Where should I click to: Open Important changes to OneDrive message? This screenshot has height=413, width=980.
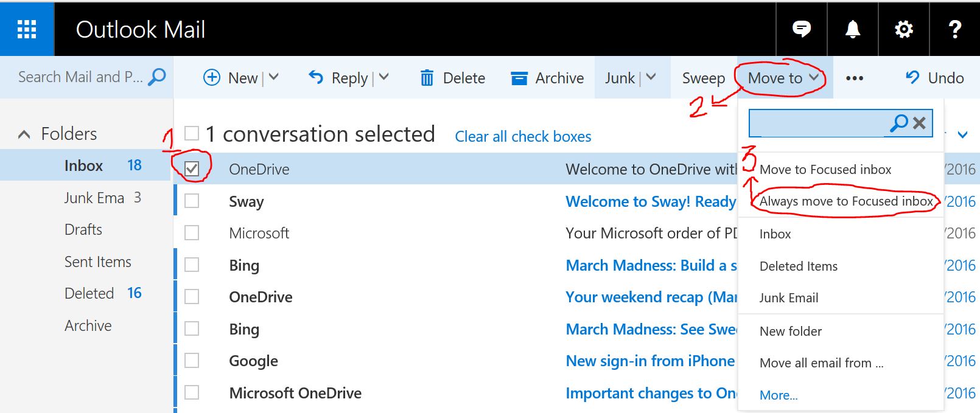[x=651, y=393]
